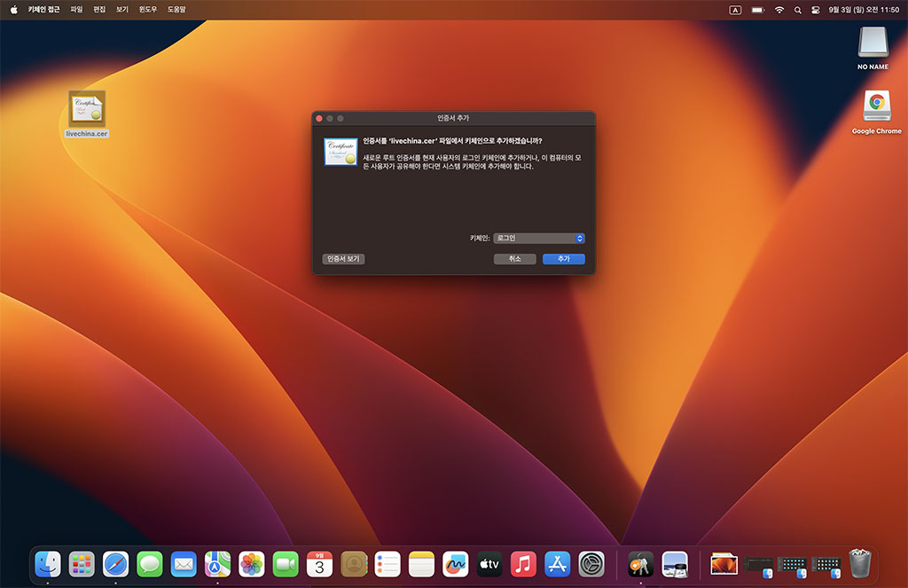Open System Settings from the Dock

point(591,564)
